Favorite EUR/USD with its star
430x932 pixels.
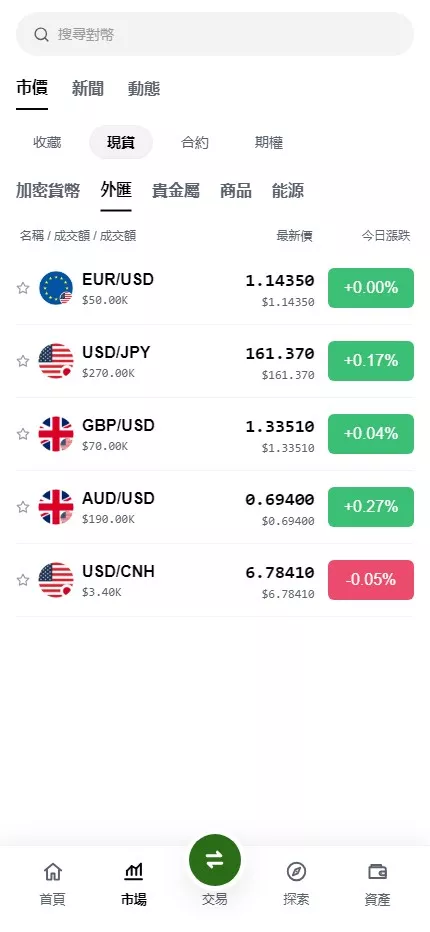[23, 288]
